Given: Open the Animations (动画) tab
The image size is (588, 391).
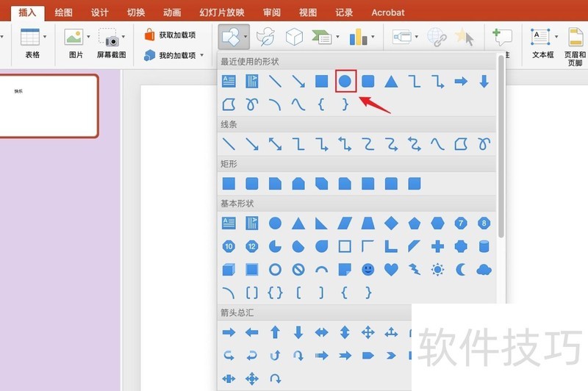Looking at the screenshot, I should click(172, 12).
